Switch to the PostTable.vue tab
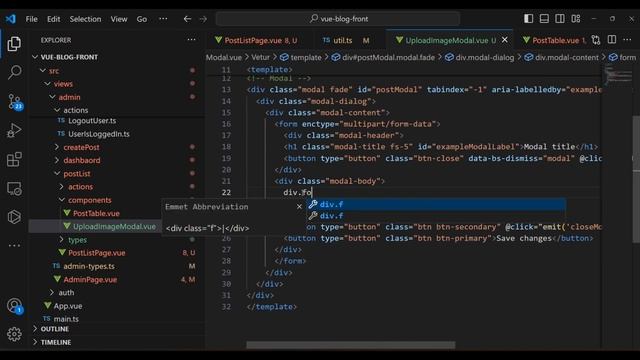The height and width of the screenshot is (360, 640). point(556,40)
